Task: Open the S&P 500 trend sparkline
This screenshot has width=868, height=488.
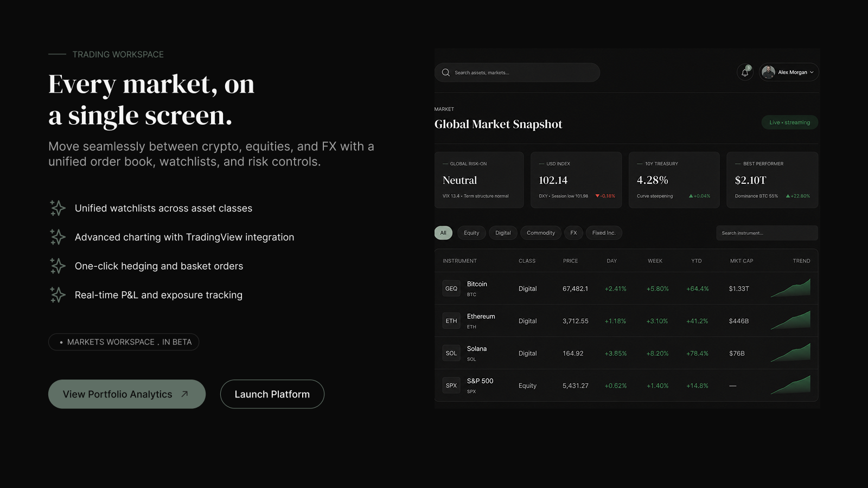Action: (x=790, y=385)
